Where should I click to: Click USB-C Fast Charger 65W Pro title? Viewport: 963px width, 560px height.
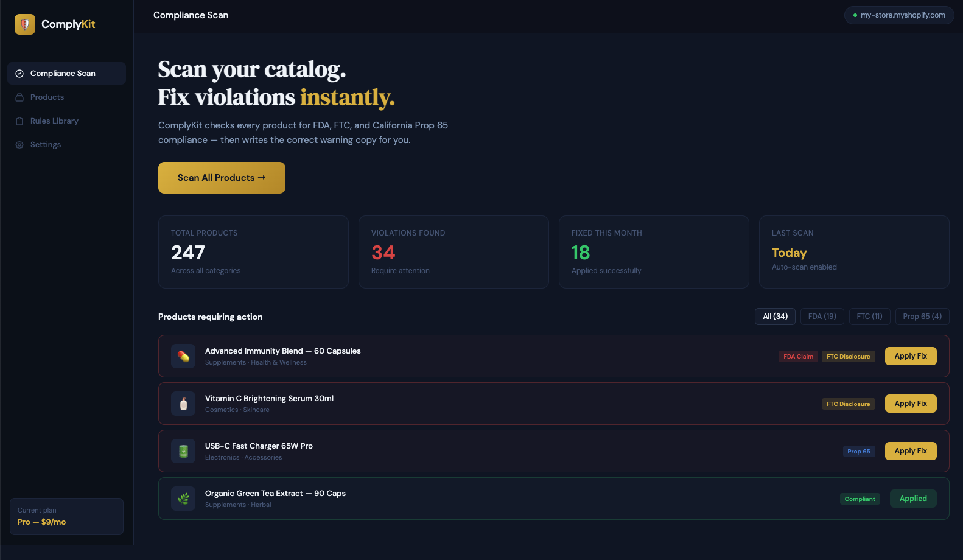click(x=259, y=446)
